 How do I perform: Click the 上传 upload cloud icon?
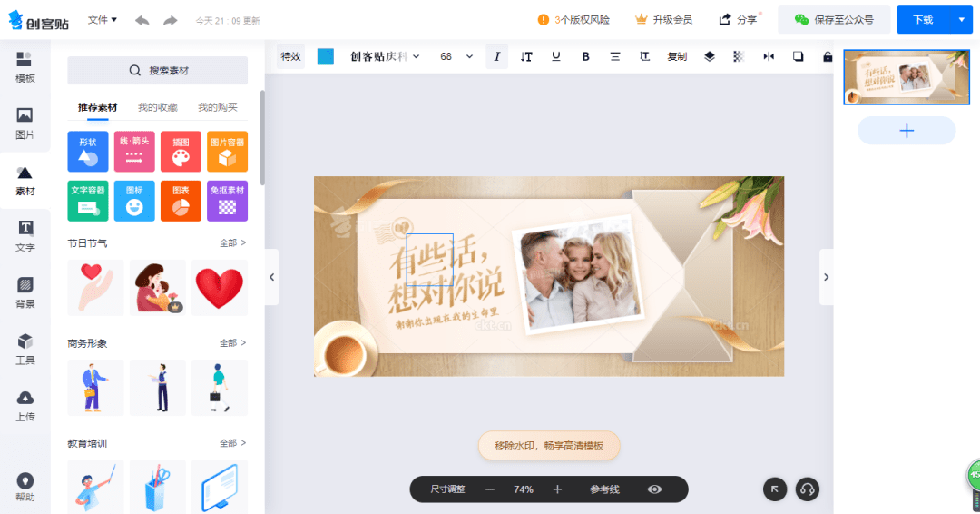pos(25,398)
